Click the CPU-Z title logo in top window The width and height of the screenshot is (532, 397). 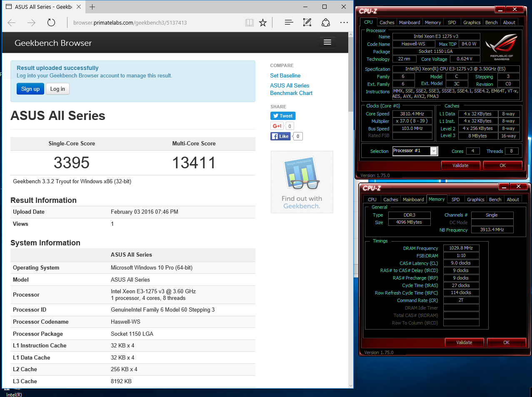[x=368, y=11]
